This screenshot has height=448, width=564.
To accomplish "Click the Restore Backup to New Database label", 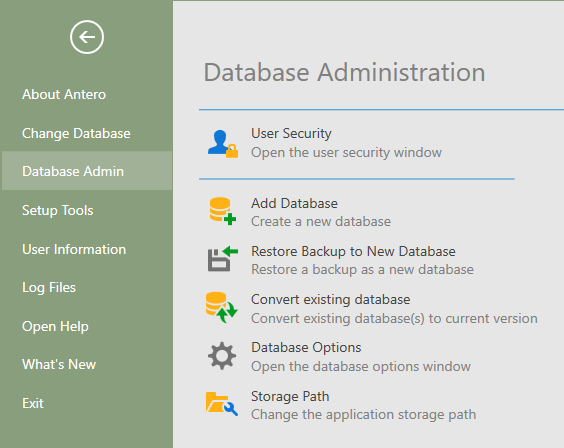I will pyautogui.click(x=353, y=251).
